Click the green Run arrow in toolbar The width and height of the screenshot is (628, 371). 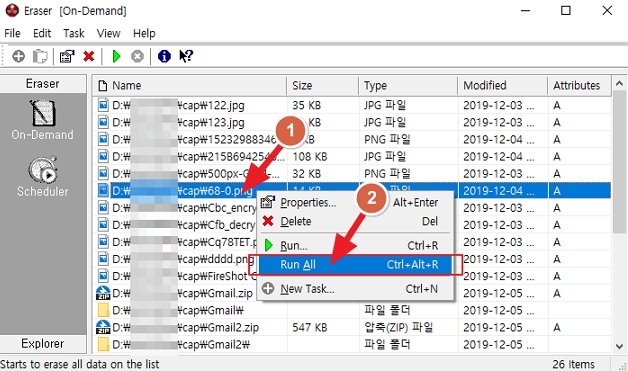coord(117,56)
